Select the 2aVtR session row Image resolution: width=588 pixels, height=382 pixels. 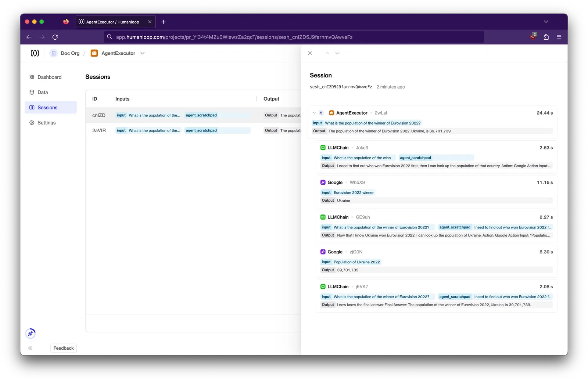click(194, 130)
